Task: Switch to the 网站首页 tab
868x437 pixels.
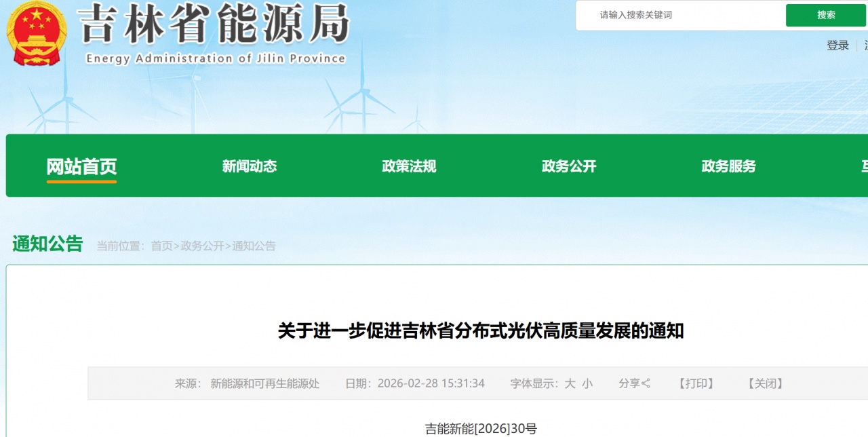Action: pyautogui.click(x=81, y=166)
